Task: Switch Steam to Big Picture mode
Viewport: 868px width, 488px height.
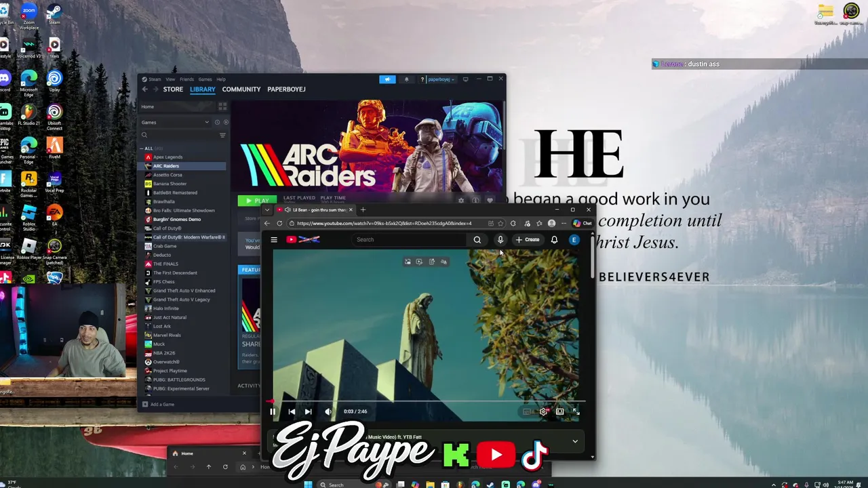Action: point(465,79)
